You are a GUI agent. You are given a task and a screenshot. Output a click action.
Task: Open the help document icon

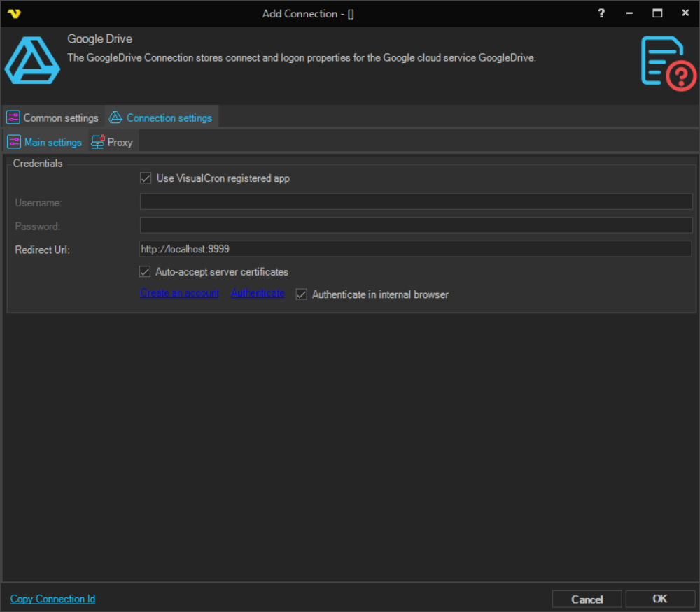coord(668,64)
